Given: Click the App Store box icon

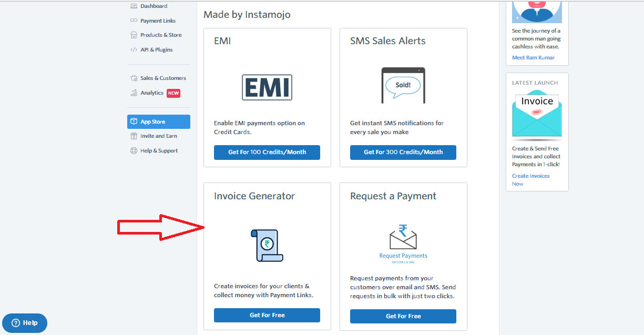Looking at the screenshot, I should pos(134,121).
